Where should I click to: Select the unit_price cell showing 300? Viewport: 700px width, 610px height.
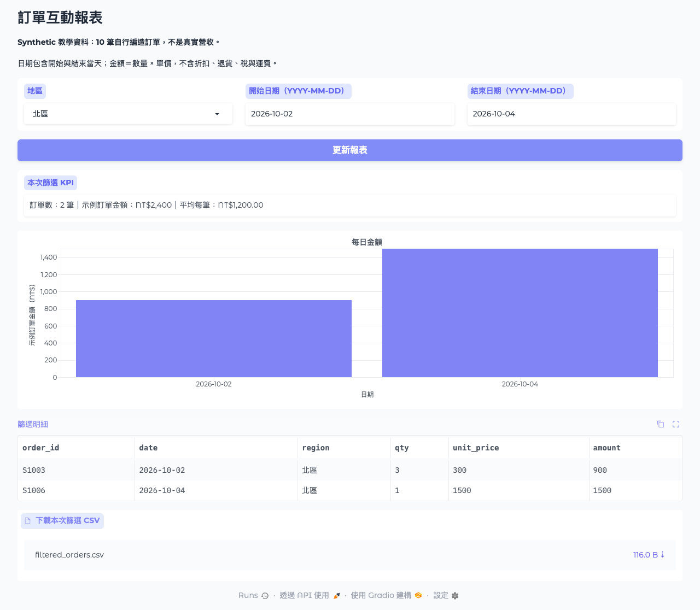click(518, 470)
